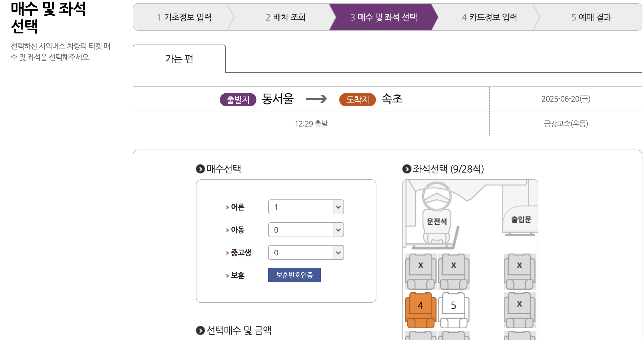Open the 아동 passenger count dropdown

[x=306, y=230]
